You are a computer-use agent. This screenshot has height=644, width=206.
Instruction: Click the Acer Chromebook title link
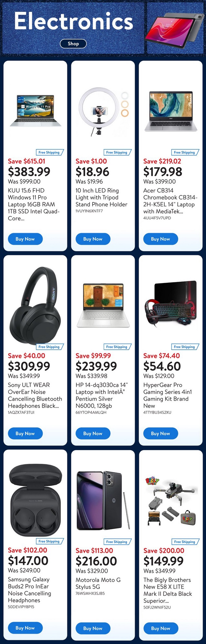170,201
